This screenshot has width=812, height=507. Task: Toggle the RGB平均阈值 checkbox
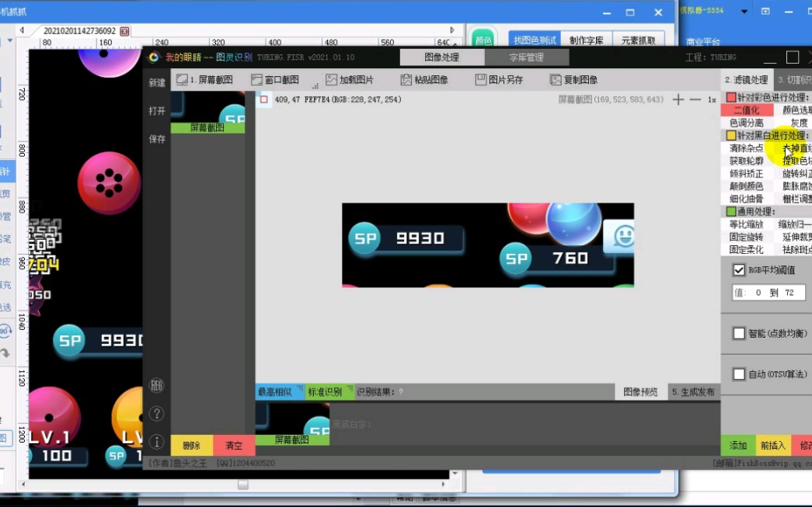[x=739, y=270]
